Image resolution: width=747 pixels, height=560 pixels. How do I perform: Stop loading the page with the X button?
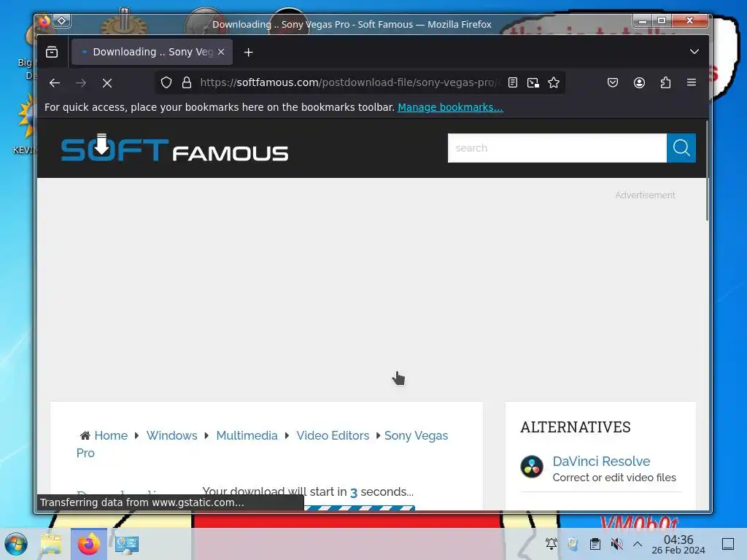107,83
